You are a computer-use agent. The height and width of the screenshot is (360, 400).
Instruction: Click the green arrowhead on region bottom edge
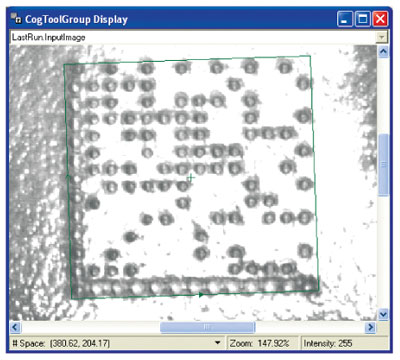(x=201, y=294)
